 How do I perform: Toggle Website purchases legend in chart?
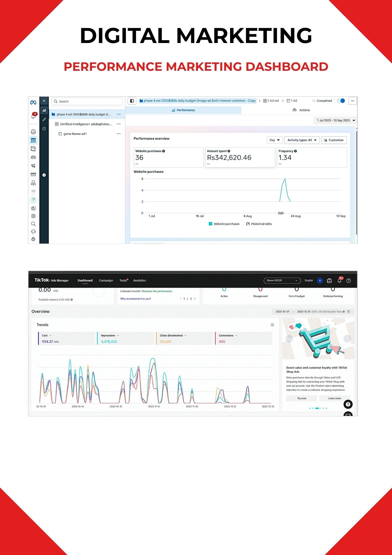click(224, 224)
